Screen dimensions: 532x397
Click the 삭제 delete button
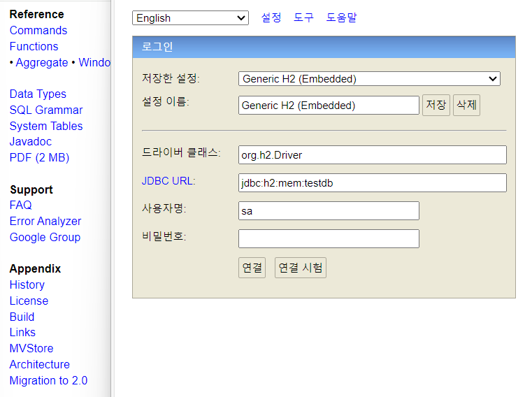466,105
